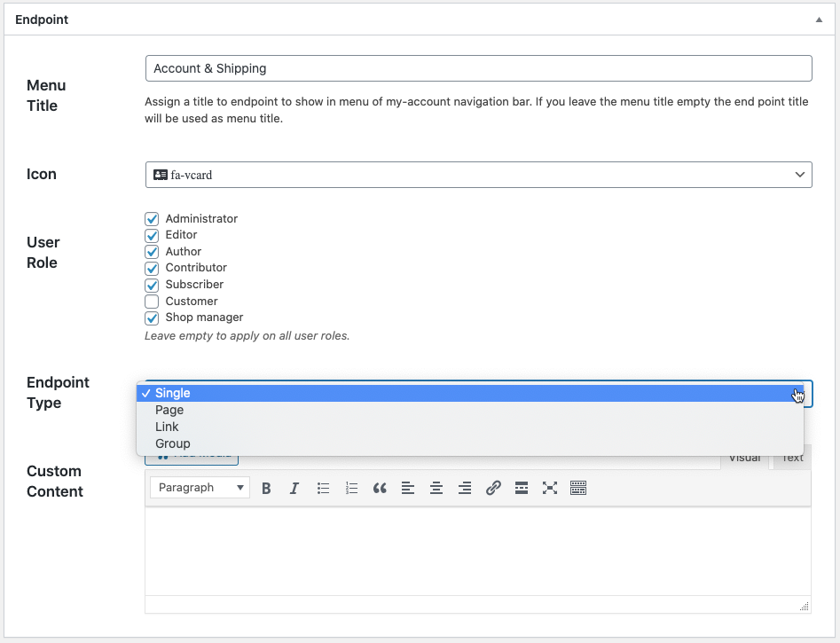
Task: Open distraction-free fullscreen editing mode
Action: (550, 487)
